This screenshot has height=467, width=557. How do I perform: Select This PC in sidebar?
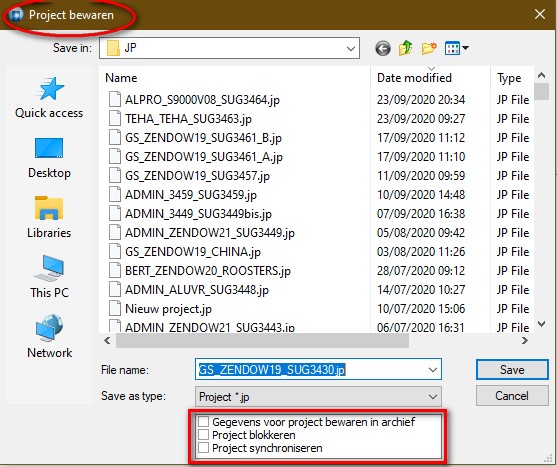(49, 277)
